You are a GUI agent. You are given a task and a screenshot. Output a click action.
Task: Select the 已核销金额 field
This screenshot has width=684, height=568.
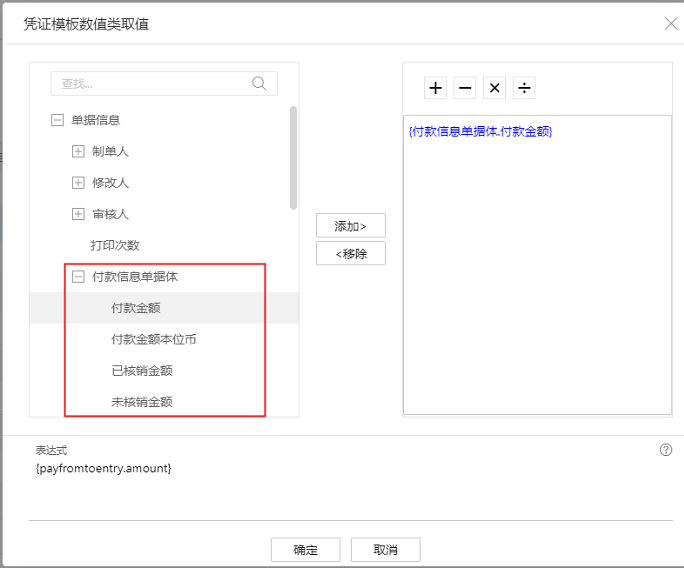coord(142,370)
